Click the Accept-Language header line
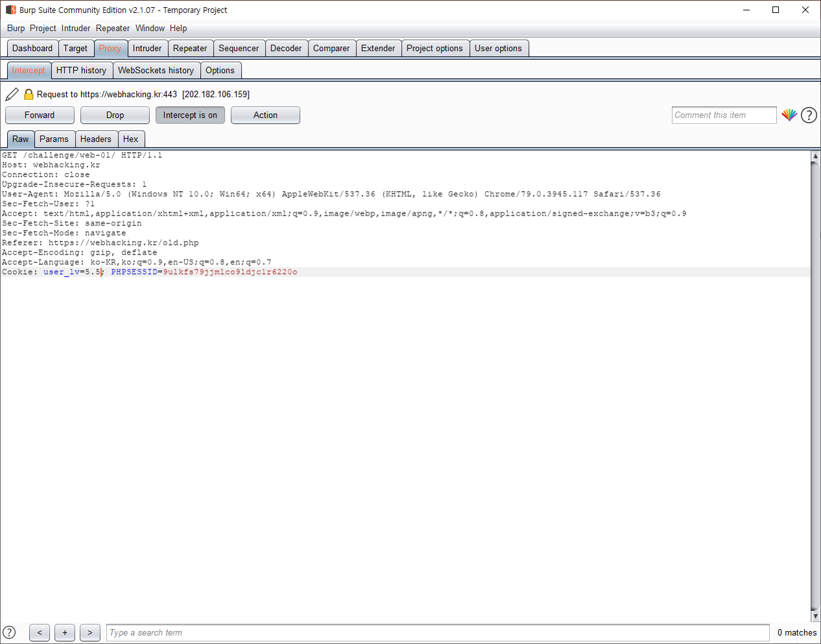Viewport: 821px width, 644px height. click(137, 262)
